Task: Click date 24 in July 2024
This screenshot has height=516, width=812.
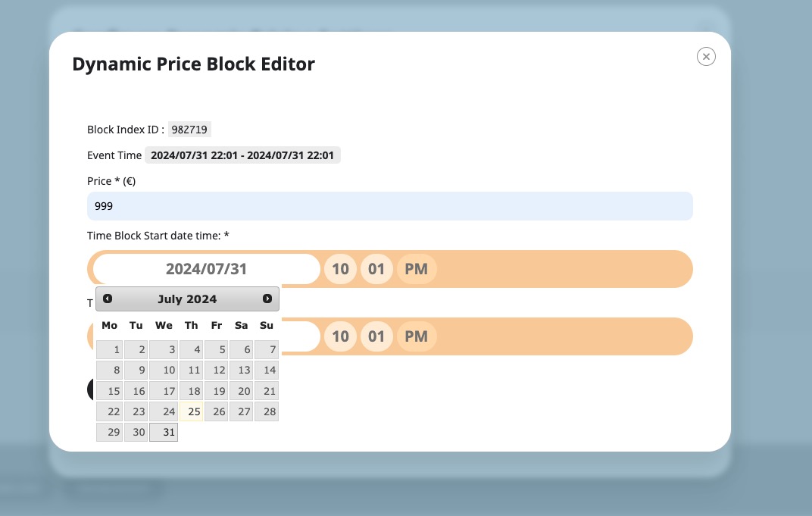Action: coord(164,412)
